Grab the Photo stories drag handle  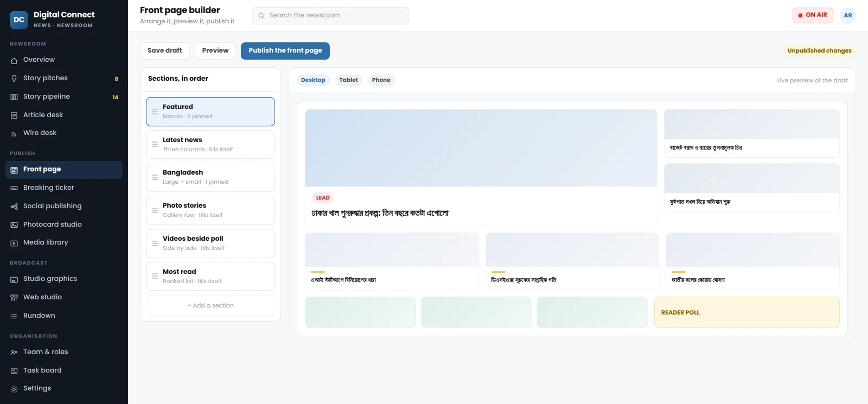pos(155,210)
